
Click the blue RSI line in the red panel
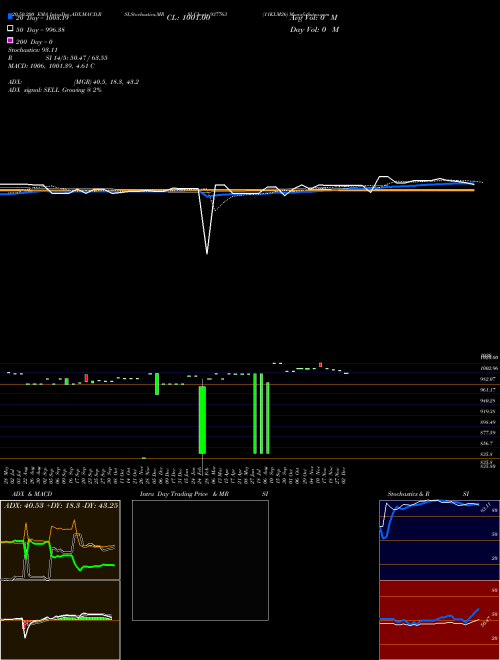tap(429, 618)
